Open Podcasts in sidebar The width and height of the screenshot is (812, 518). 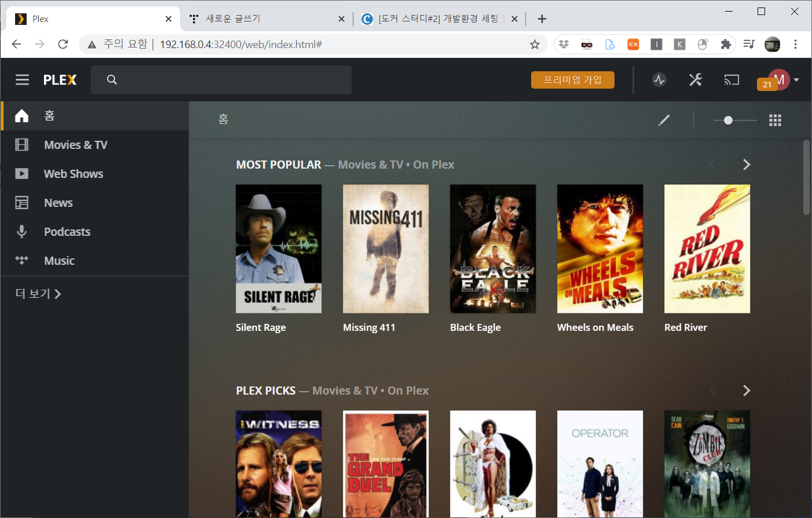tap(95, 232)
